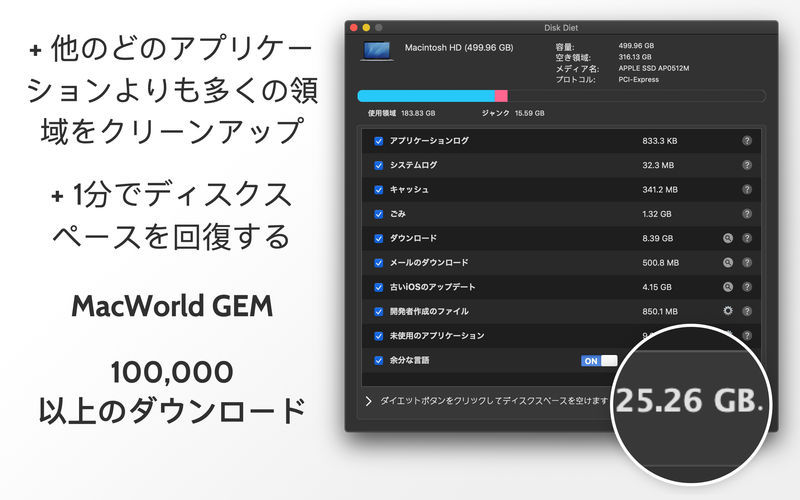Uncheck 開発者作成のファイル checkbox
This screenshot has height=500, width=800.
[x=379, y=312]
